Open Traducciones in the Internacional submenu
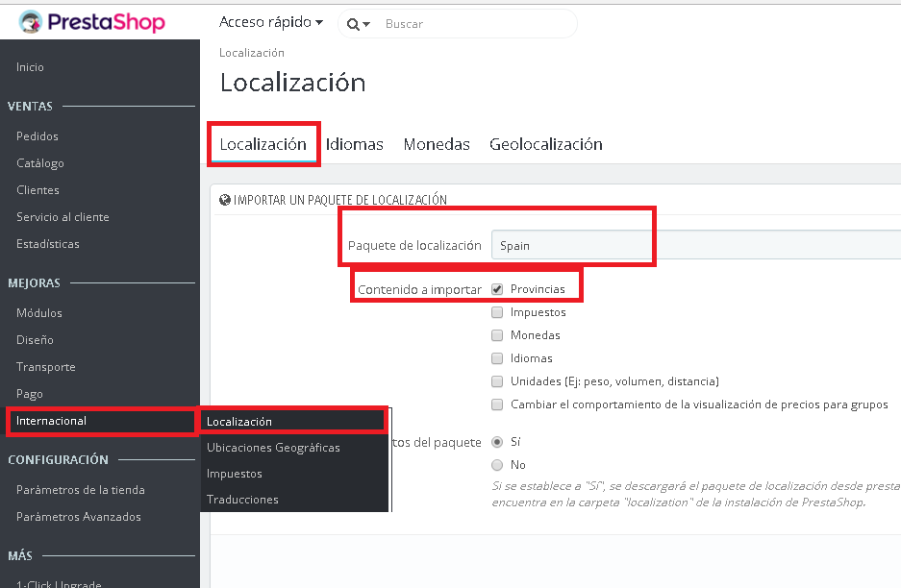The width and height of the screenshot is (901, 588). tap(242, 500)
